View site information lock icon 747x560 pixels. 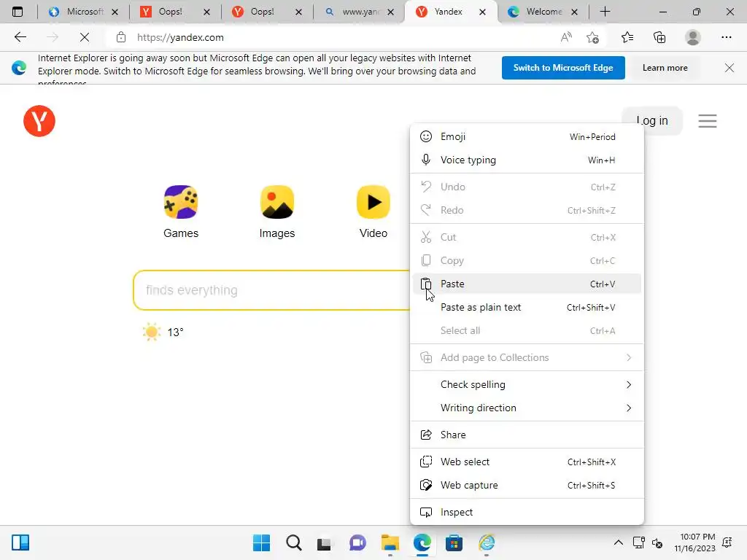point(121,37)
